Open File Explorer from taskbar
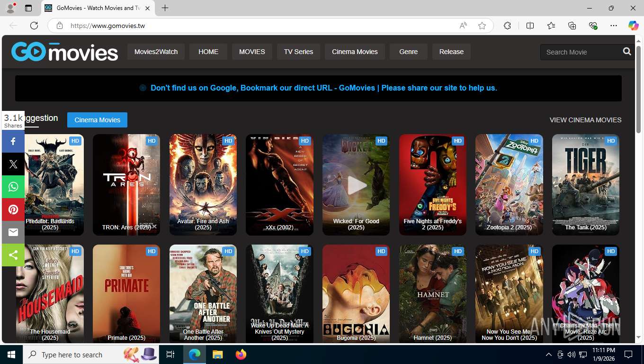The height and width of the screenshot is (364, 644). (x=217, y=355)
